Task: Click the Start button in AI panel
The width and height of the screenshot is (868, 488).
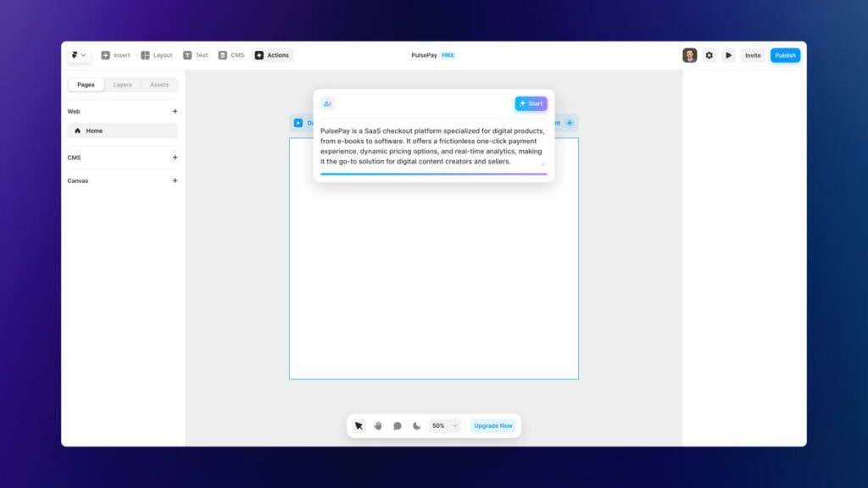Action: click(531, 103)
